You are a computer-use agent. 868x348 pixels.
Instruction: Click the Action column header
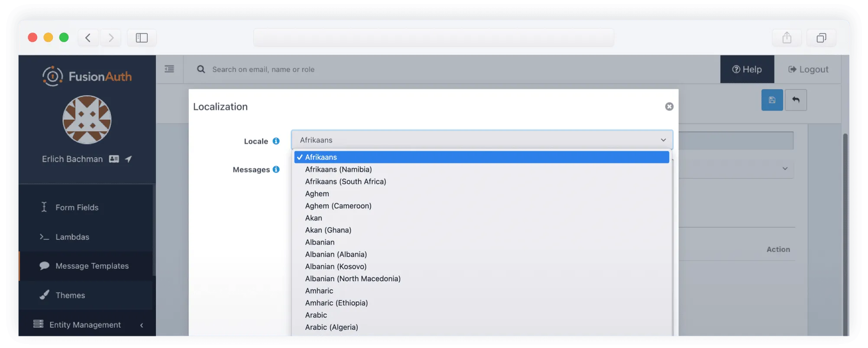tap(778, 249)
